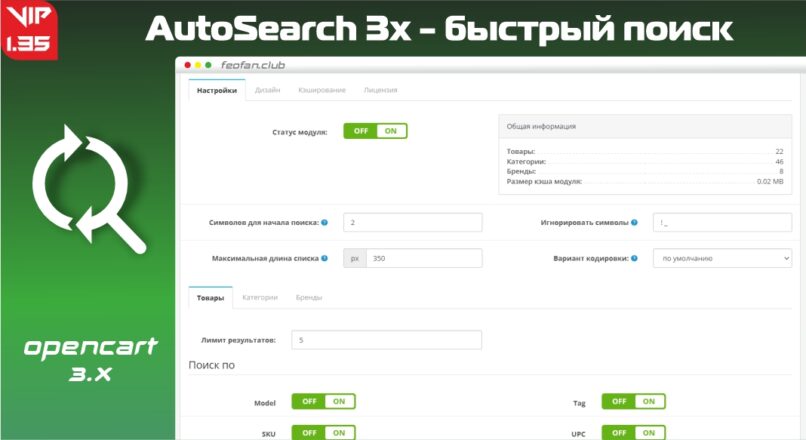Click the AutoSearch 3x title text

439,28
